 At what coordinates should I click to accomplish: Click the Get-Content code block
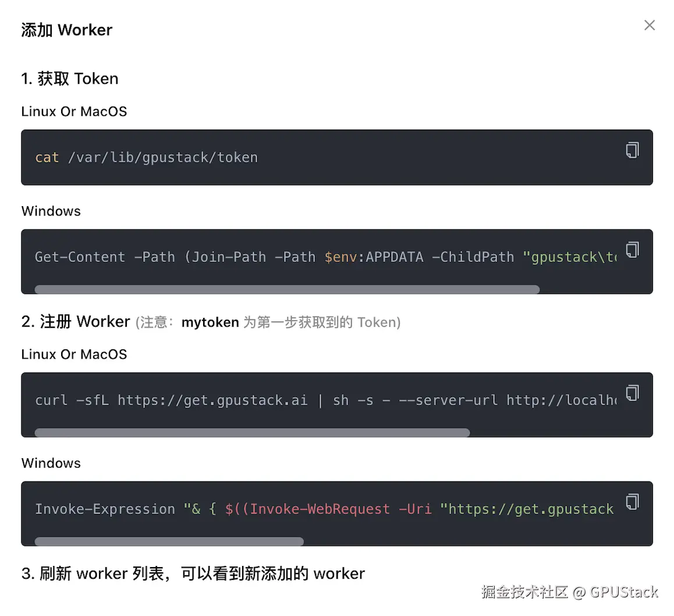click(291, 257)
